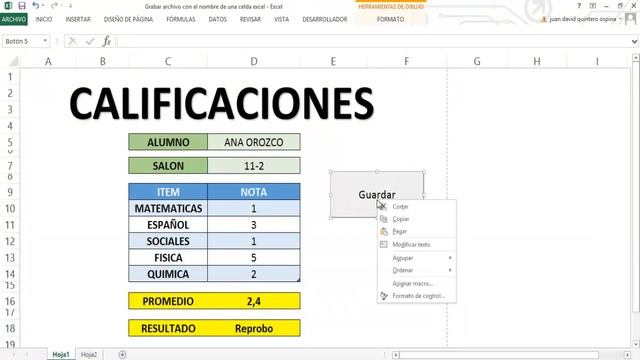Select column G header
Image resolution: width=640 pixels, height=360 pixels.
477,62
